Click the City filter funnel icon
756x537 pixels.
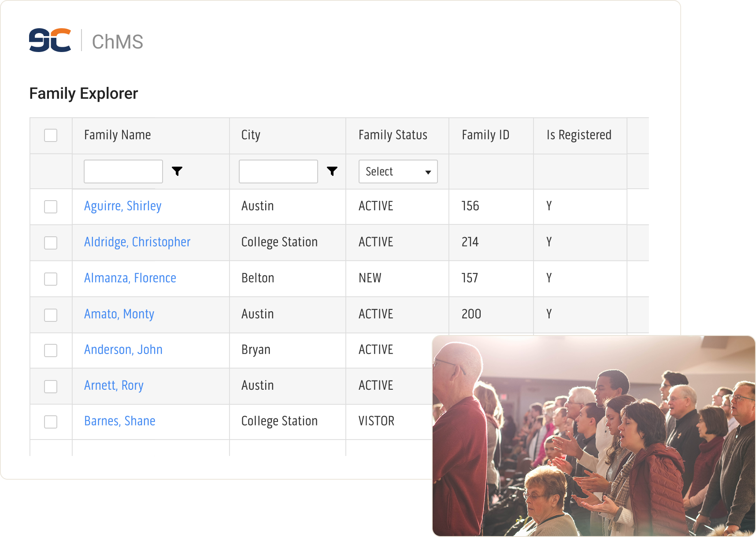click(x=332, y=172)
